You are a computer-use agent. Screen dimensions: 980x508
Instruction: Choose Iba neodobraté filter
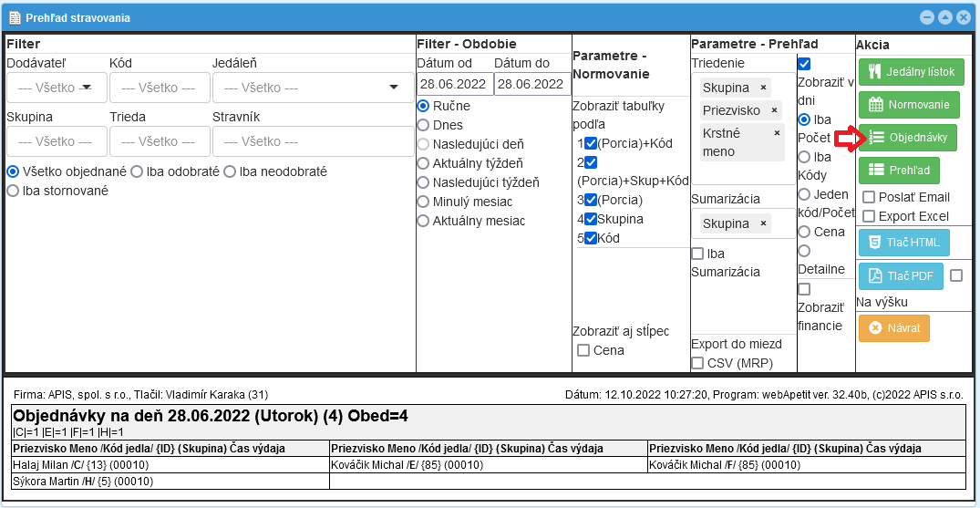pos(230,171)
